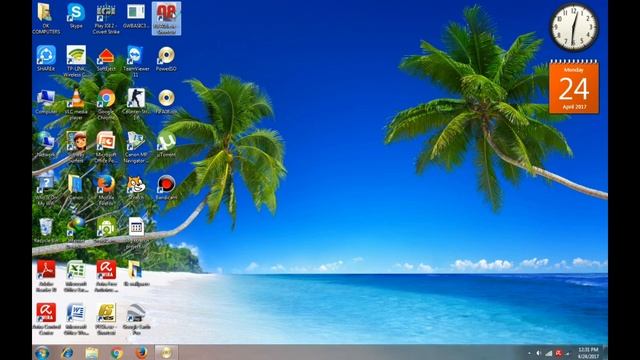
Task: Launch the Mozilla Firefox desktop shortcut
Action: pyautogui.click(x=106, y=190)
